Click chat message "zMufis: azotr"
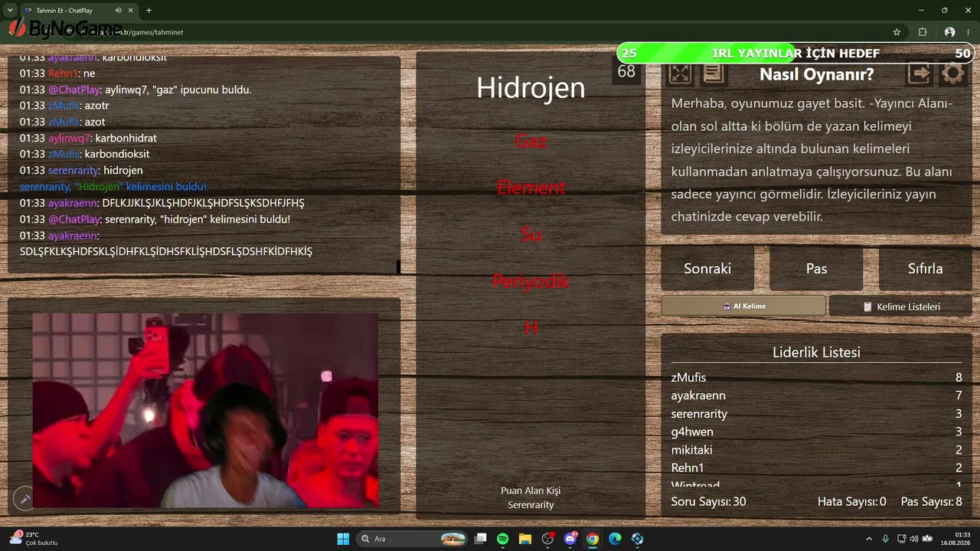This screenshot has width=980, height=551. pos(64,106)
